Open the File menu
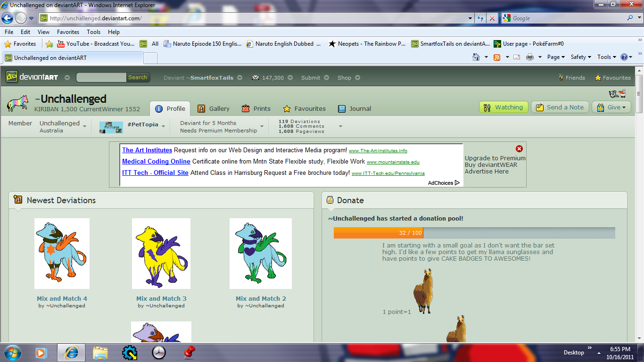The width and height of the screenshot is (644, 362). (9, 32)
